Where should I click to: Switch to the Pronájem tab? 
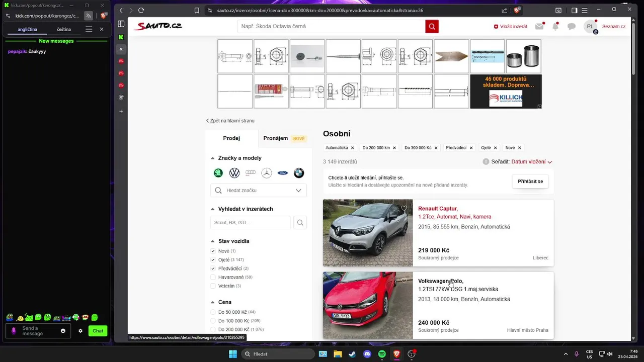click(x=284, y=138)
